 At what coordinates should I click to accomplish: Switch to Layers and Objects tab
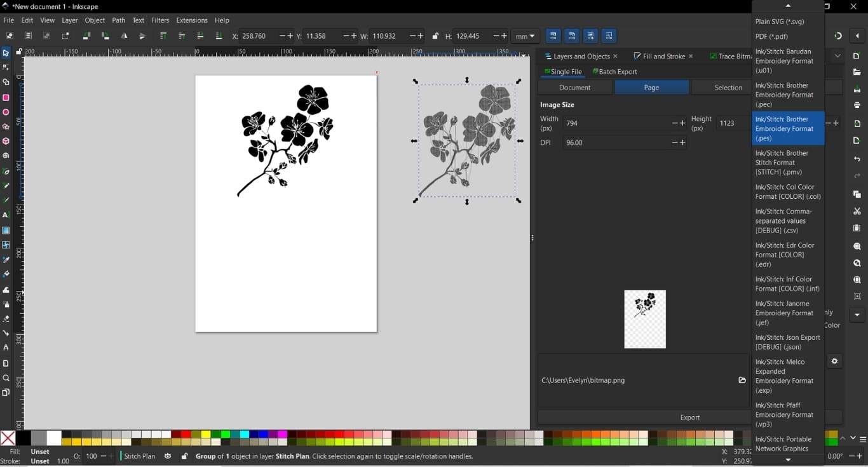[x=581, y=56]
